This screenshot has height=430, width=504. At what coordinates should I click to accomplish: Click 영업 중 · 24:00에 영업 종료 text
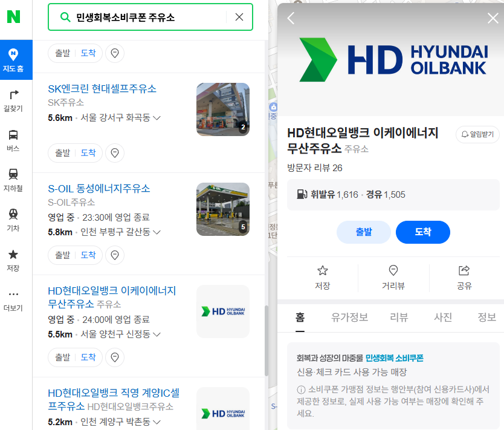point(99,320)
